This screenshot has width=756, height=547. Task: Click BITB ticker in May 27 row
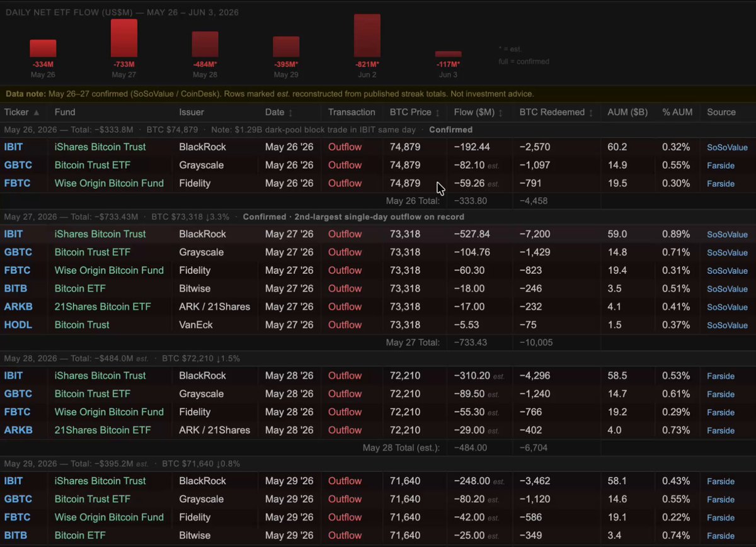(16, 288)
